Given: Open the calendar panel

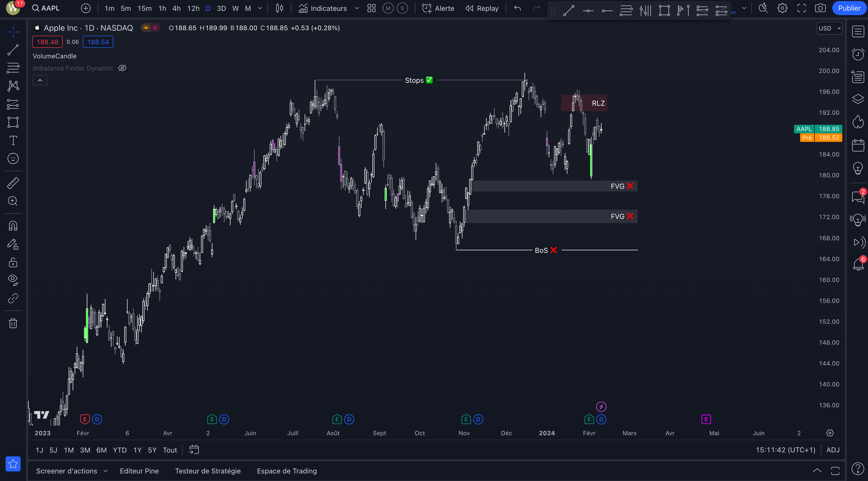Looking at the screenshot, I should [x=858, y=145].
